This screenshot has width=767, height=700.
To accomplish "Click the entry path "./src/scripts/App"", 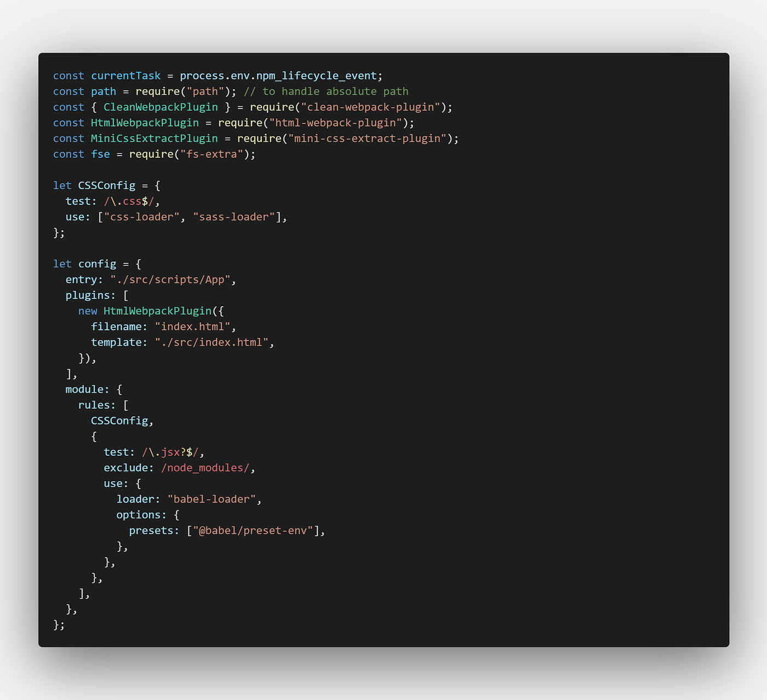I will (170, 279).
